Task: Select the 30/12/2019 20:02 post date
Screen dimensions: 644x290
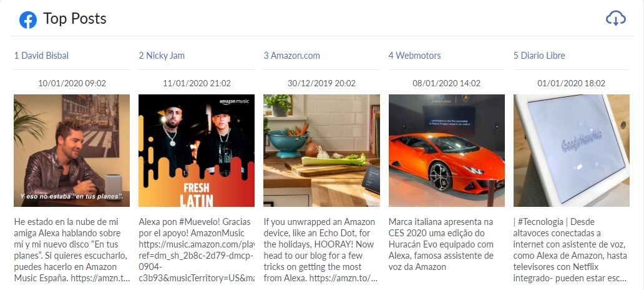Action: tap(321, 83)
